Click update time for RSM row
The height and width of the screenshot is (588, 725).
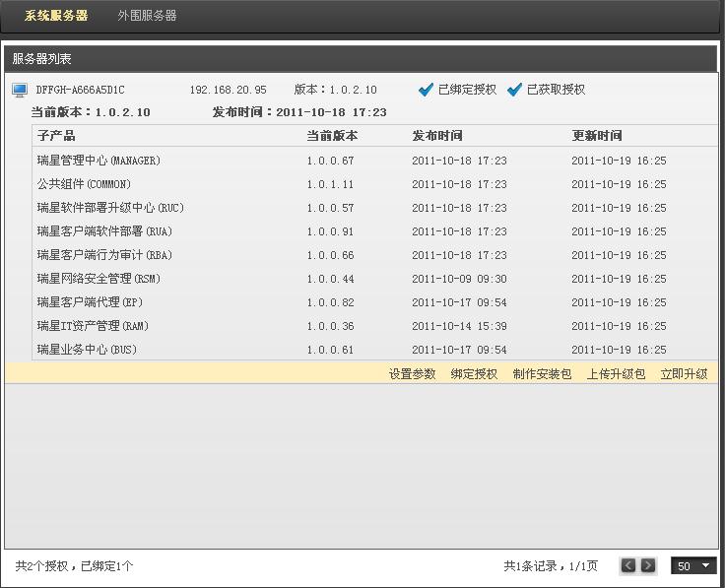pyautogui.click(x=619, y=279)
